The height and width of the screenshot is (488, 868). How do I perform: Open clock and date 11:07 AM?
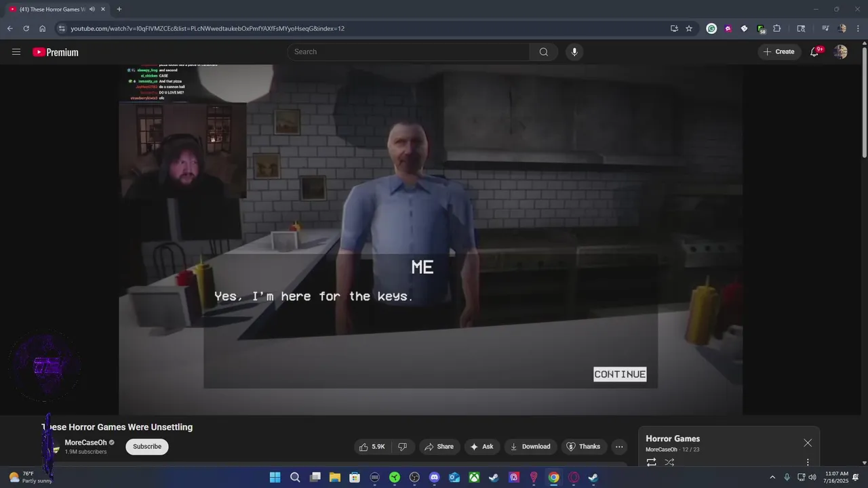pyautogui.click(x=837, y=477)
